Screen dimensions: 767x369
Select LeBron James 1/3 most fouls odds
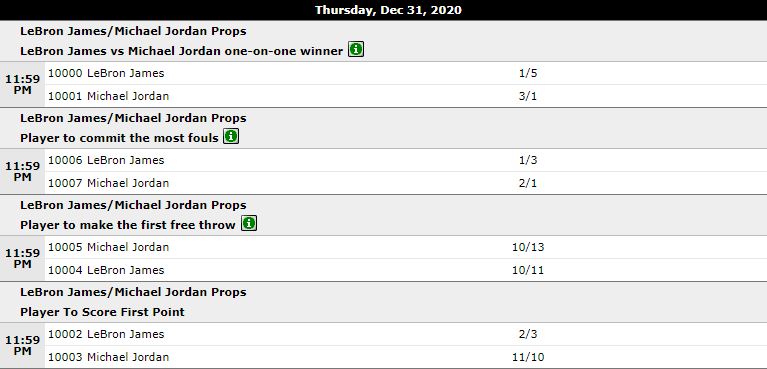528,161
